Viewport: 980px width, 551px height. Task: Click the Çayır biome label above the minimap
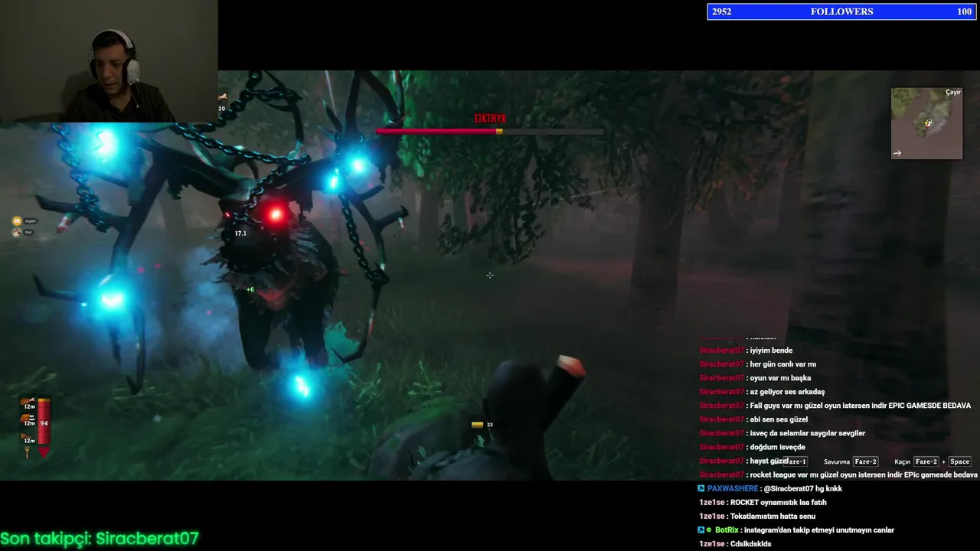coord(953,93)
